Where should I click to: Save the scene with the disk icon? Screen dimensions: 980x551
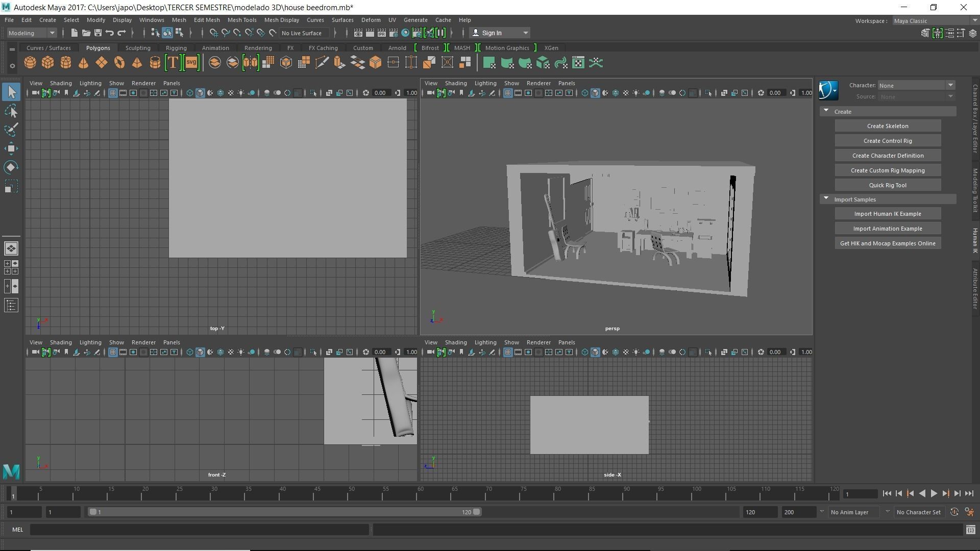[x=97, y=33]
